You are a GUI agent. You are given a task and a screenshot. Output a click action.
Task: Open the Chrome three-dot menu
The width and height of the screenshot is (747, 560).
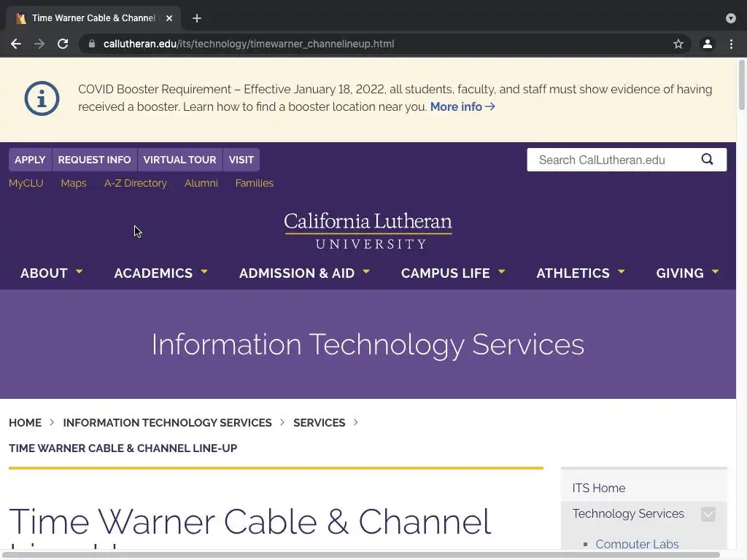pos(731,44)
